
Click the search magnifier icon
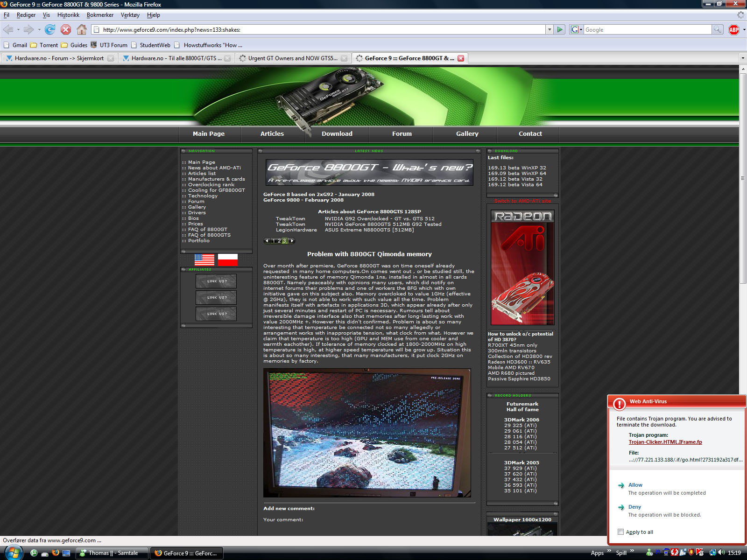click(717, 30)
